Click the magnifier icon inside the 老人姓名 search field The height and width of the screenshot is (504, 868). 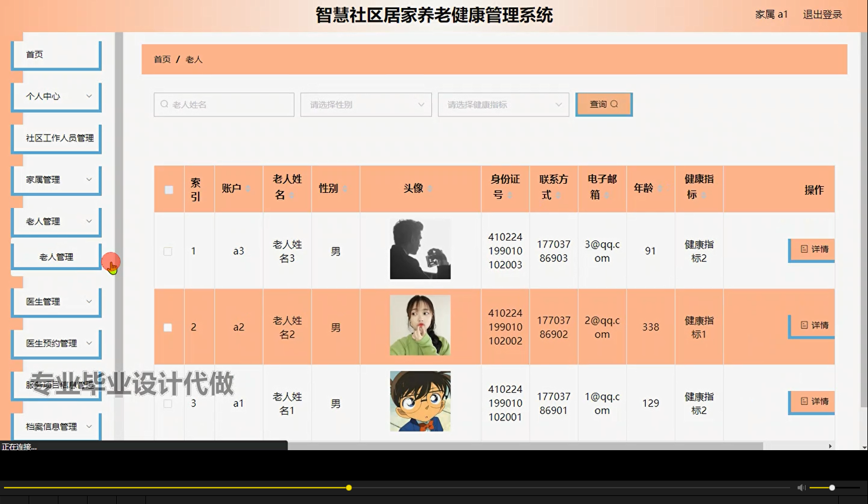164,104
